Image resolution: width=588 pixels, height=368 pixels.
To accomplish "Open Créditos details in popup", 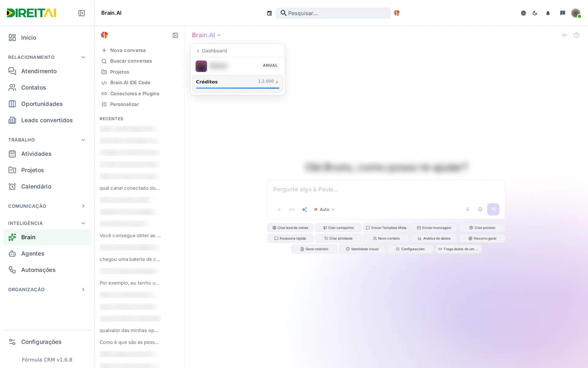I will [x=237, y=83].
